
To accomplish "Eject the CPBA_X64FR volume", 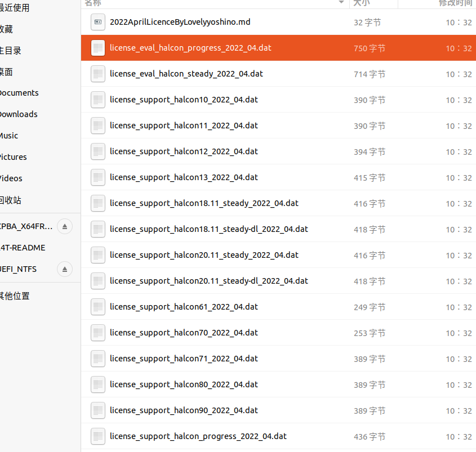I will coord(65,226).
